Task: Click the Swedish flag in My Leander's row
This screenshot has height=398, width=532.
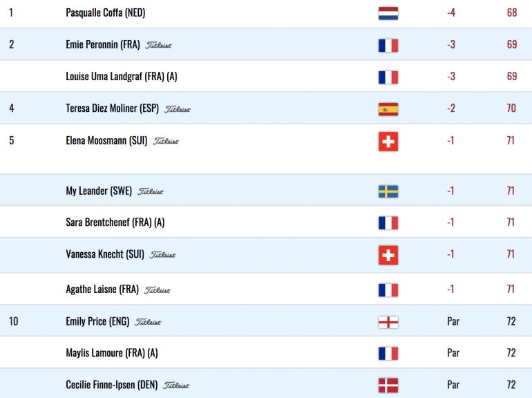Action: [x=388, y=191]
